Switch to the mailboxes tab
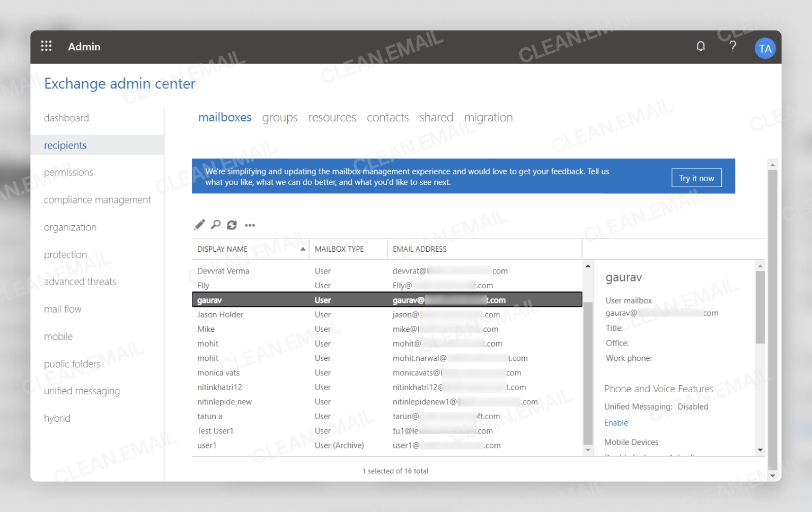812x512 pixels. [x=225, y=117]
